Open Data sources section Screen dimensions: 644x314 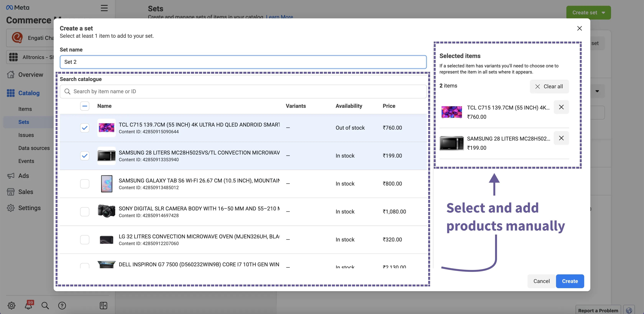(34, 148)
